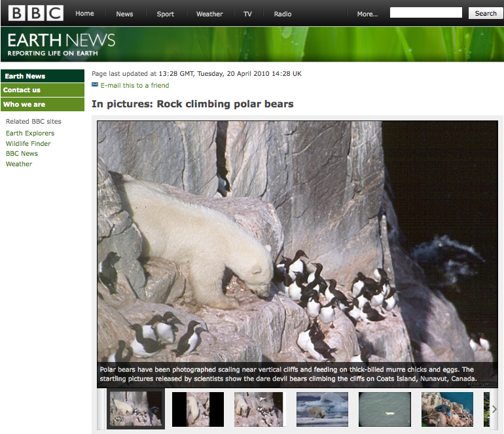Choose the fifth thumbnail of bear swimming
The height and width of the screenshot is (434, 504).
pos(385,409)
